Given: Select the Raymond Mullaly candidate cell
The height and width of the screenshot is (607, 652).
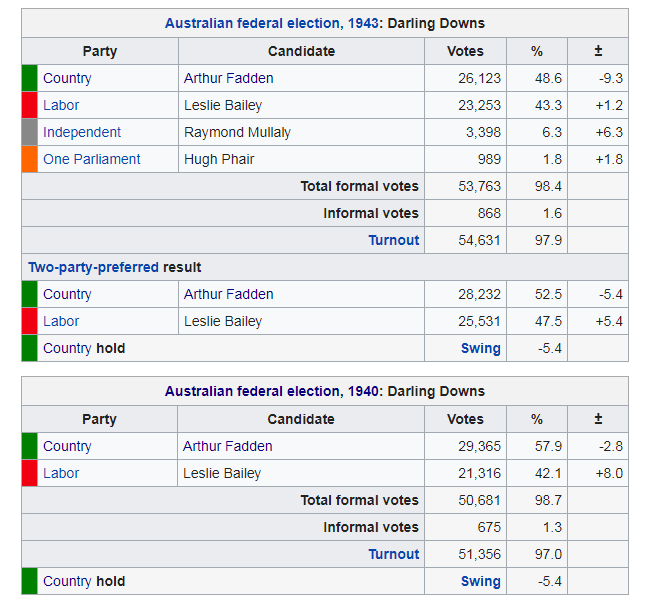Looking at the screenshot, I should 301,132.
